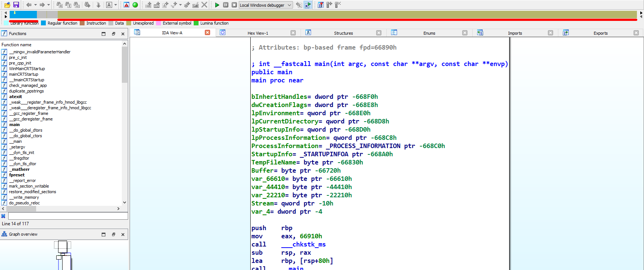Pause the debugged process
This screenshot has height=270, width=644.
[226, 5]
